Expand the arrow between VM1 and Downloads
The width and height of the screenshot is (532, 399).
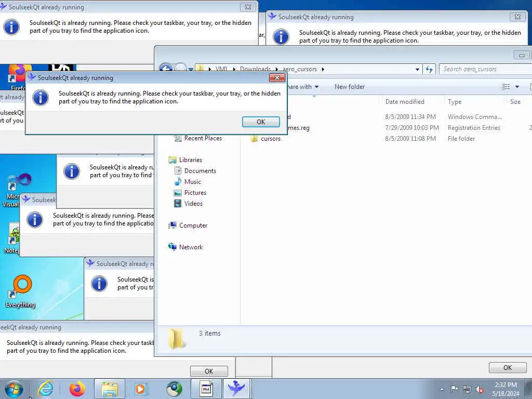point(234,69)
